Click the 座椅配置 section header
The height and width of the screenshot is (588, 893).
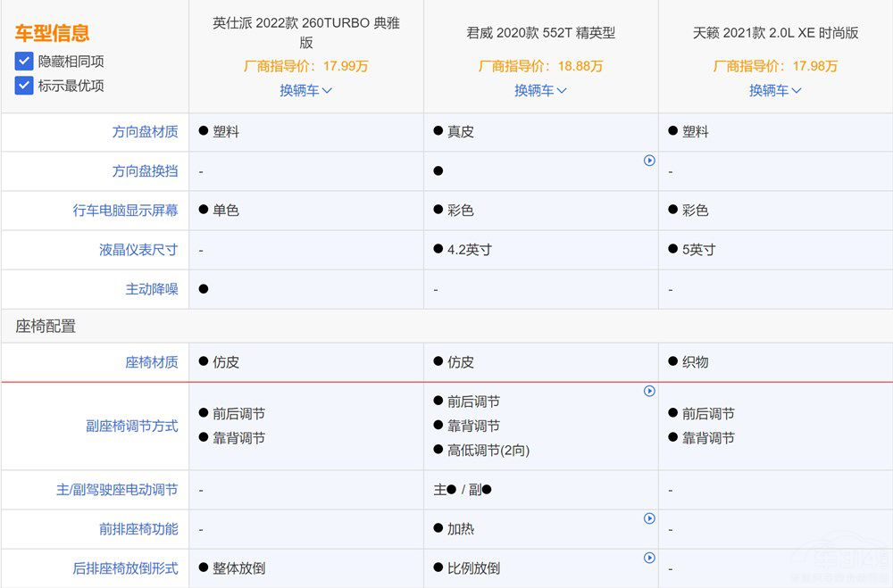click(46, 327)
